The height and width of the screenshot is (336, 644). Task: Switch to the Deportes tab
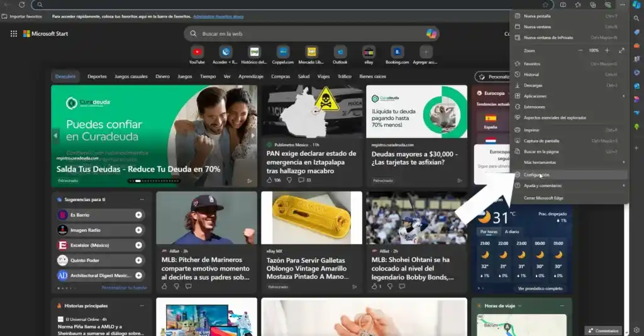click(x=97, y=77)
